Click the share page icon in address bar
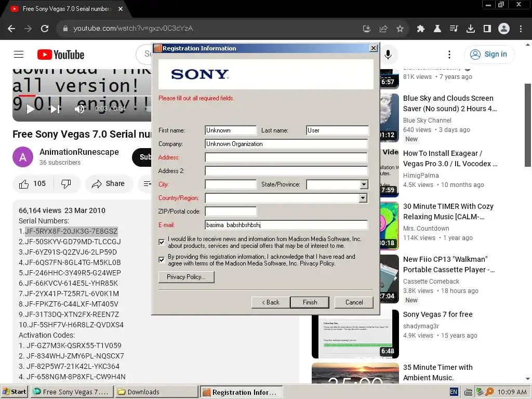Screen dimensions: 532x399 pyautogui.click(x=383, y=29)
